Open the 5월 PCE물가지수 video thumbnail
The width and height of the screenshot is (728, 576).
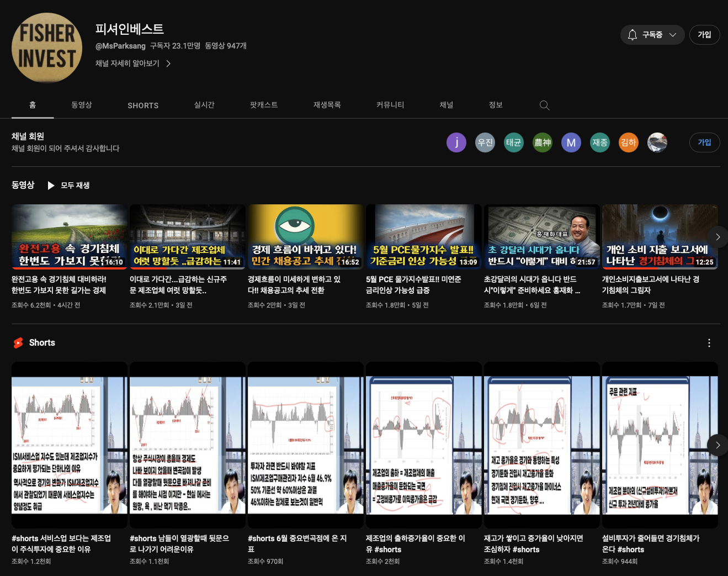click(x=423, y=236)
